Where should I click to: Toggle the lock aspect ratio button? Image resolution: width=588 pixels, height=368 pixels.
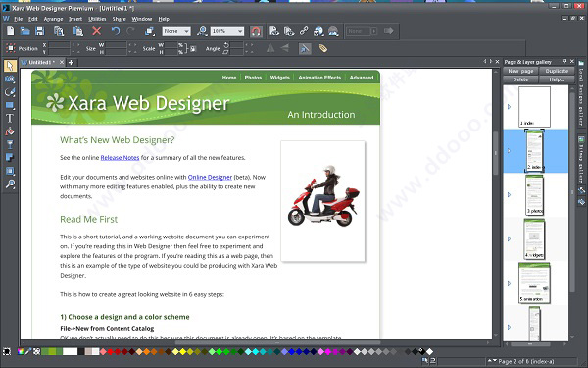[193, 48]
